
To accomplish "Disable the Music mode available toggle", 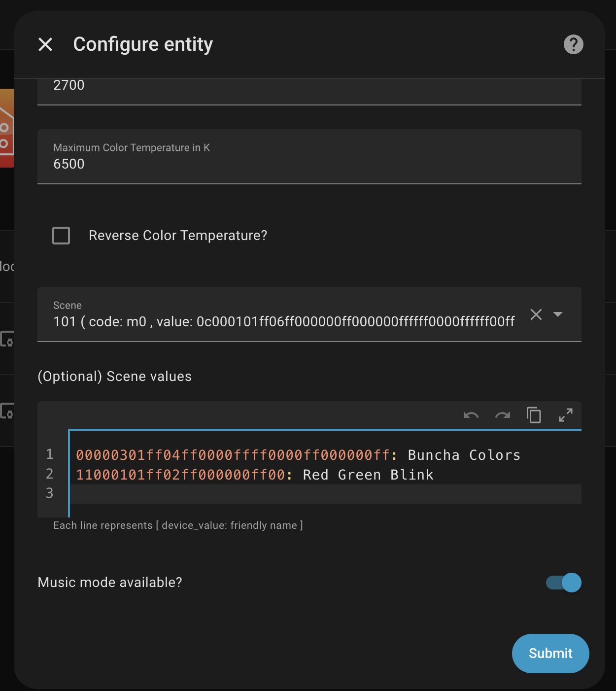I will [564, 583].
